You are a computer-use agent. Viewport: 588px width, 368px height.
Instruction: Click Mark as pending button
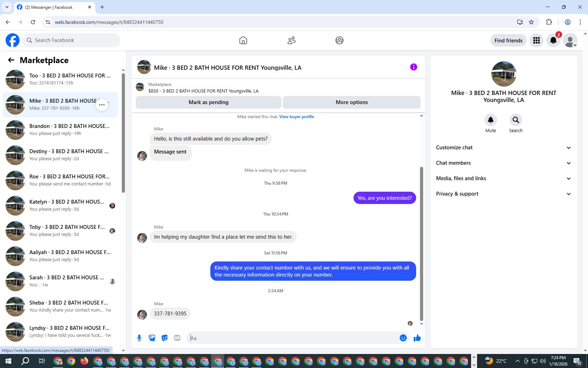point(209,102)
